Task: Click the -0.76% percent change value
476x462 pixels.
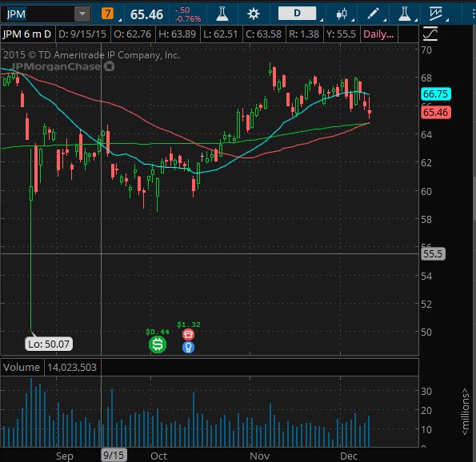Action: pos(188,19)
